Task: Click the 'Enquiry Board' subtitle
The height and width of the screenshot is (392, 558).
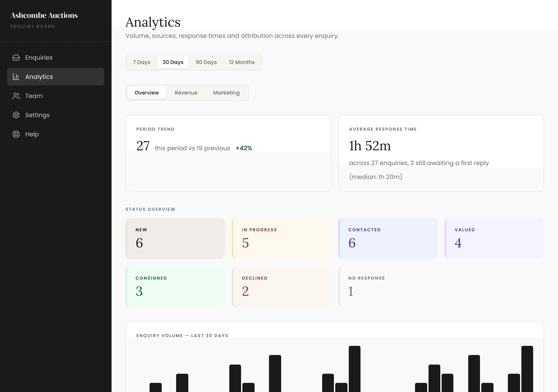Action: [33, 27]
